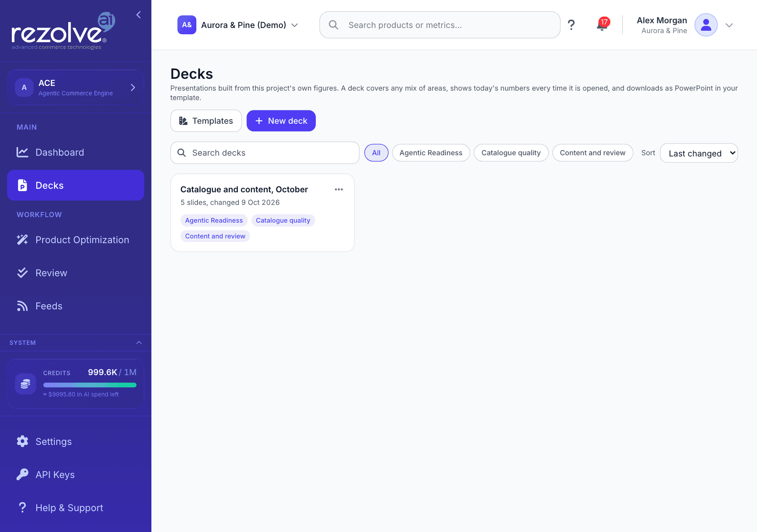
Task: Click the Templates button
Action: pyautogui.click(x=206, y=121)
